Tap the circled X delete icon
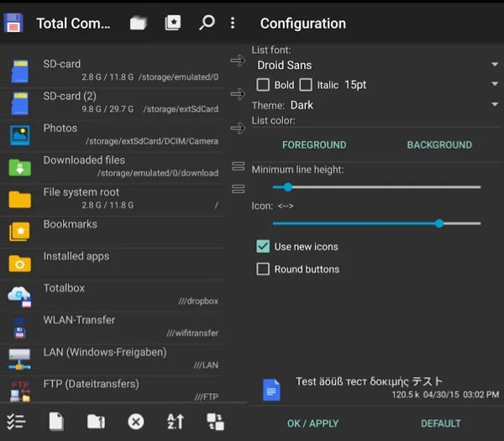Viewport: 504px width, 441px height. click(136, 422)
